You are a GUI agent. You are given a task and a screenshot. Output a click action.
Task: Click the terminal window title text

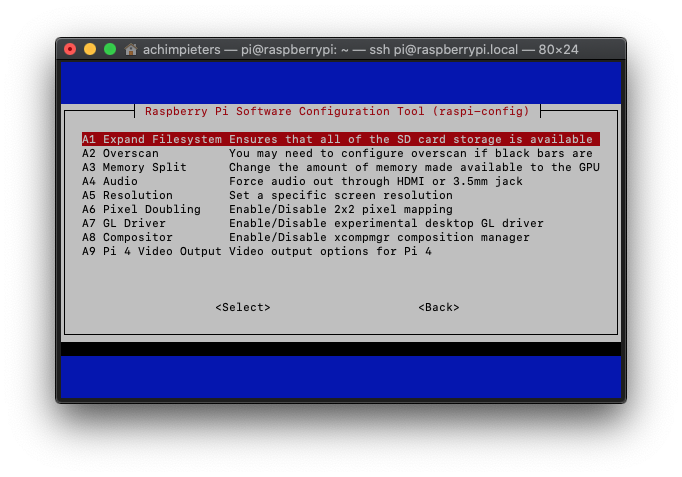point(361,50)
